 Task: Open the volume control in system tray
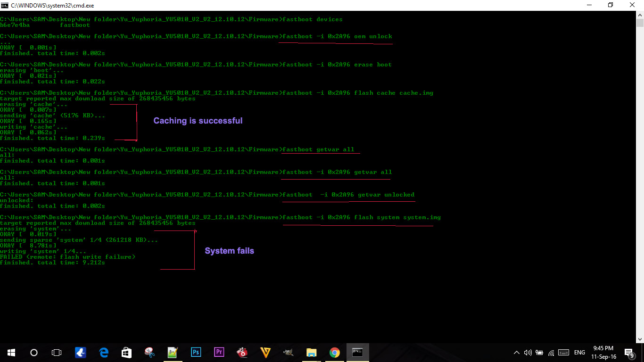pos(528,352)
